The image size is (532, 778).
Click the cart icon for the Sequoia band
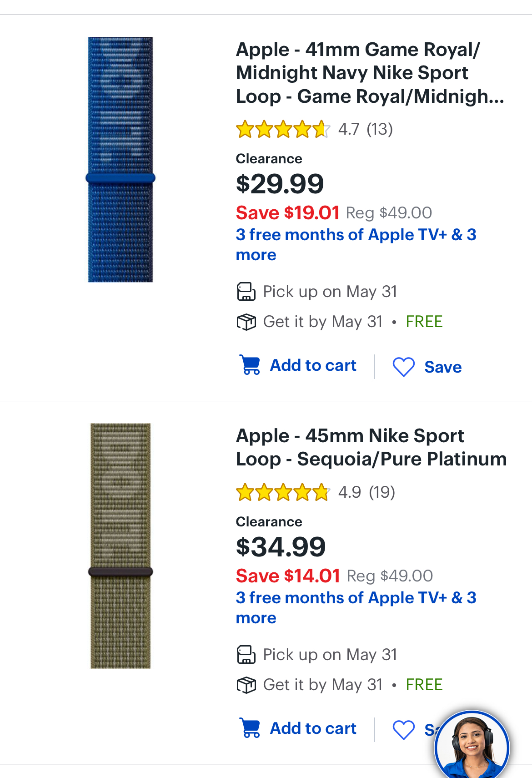click(250, 728)
